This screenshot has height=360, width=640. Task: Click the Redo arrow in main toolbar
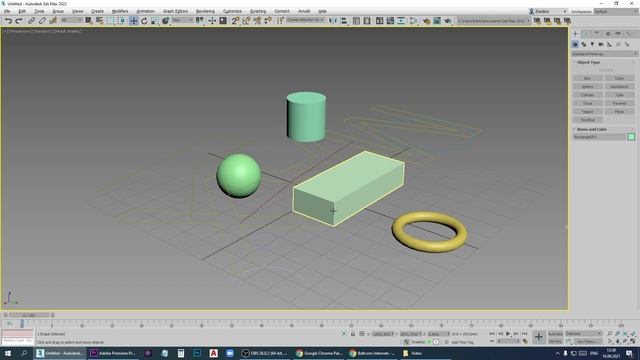coord(19,21)
